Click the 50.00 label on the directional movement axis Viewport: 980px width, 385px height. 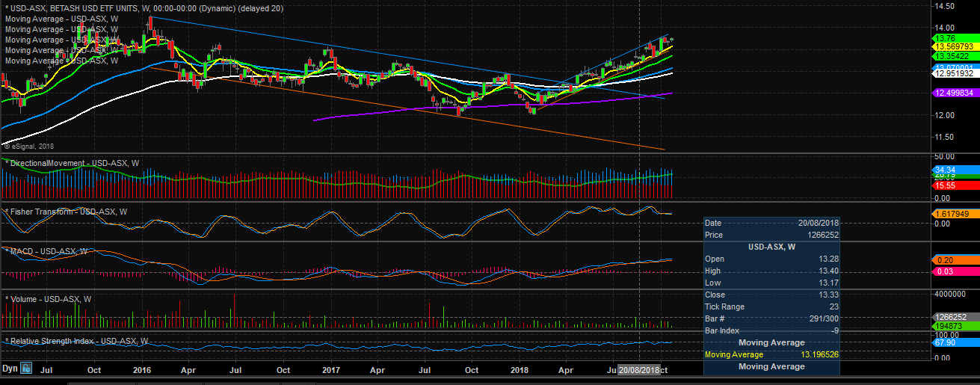[946, 156]
